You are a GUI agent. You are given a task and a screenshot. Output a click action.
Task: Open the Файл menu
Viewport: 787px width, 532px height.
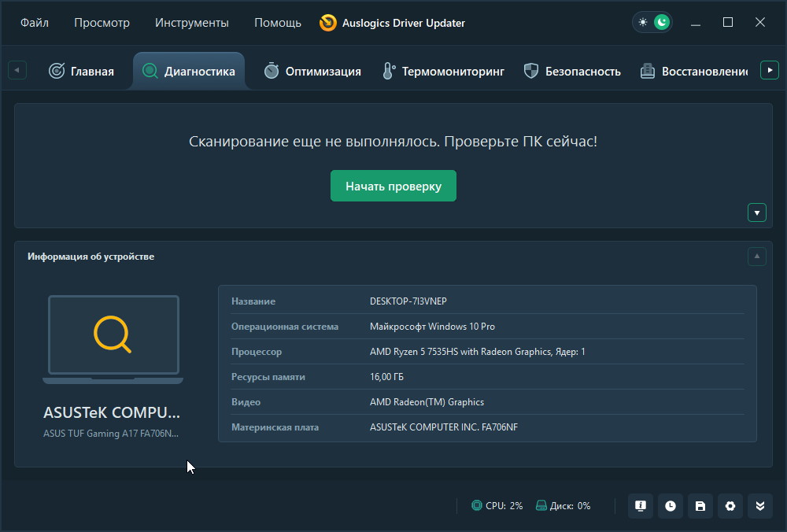coord(34,23)
